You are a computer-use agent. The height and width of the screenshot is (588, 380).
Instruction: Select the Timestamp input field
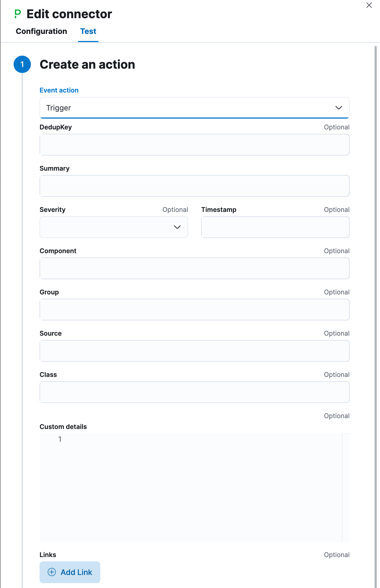275,227
